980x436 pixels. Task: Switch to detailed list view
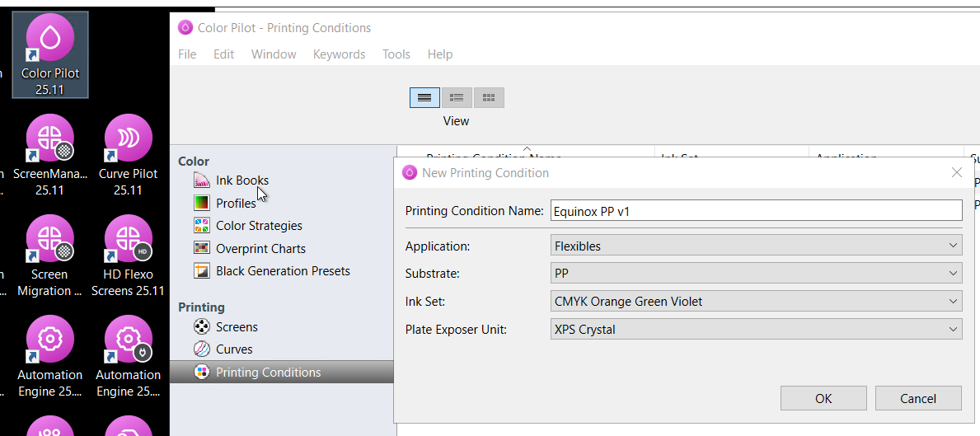tap(457, 97)
